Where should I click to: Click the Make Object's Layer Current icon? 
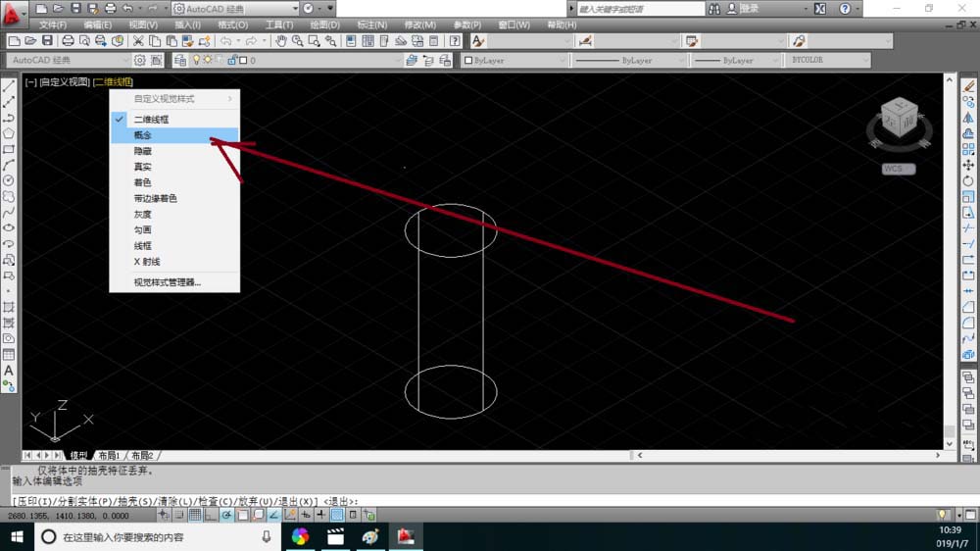[x=412, y=60]
